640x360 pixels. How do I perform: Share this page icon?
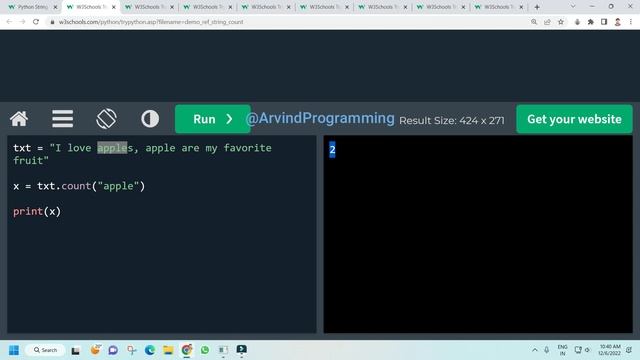tap(547, 22)
